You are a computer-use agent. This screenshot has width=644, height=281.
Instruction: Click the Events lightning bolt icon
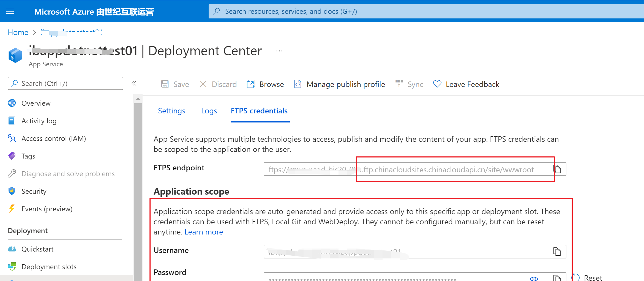tap(12, 209)
